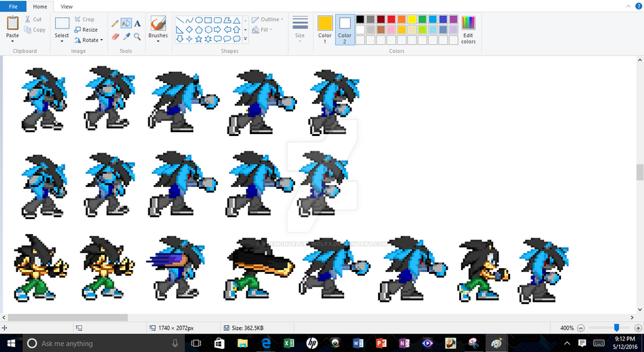Pick the black color swatch
Image resolution: width=644 pixels, height=352 pixels.
(x=360, y=20)
